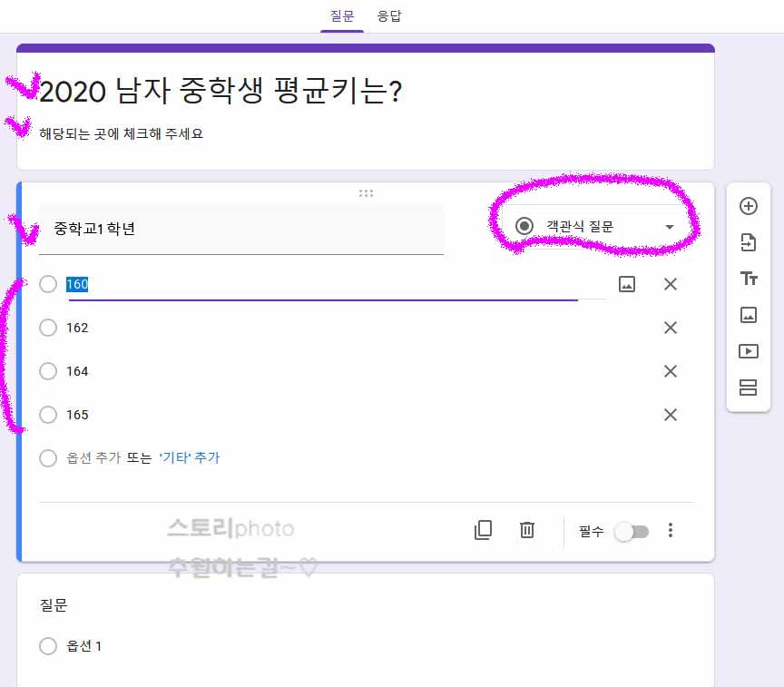Screen dimensions: 784x687
Task: Click the add question plus icon
Action: click(748, 206)
